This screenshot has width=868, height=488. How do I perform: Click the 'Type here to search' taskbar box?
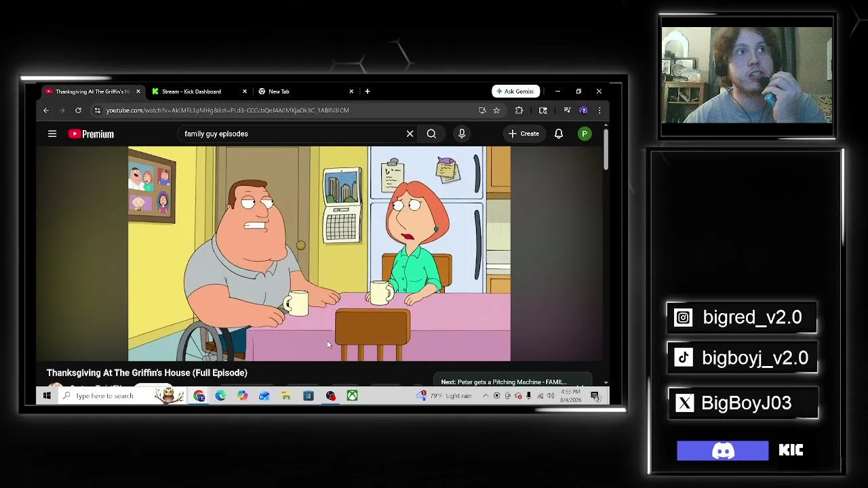(122, 396)
